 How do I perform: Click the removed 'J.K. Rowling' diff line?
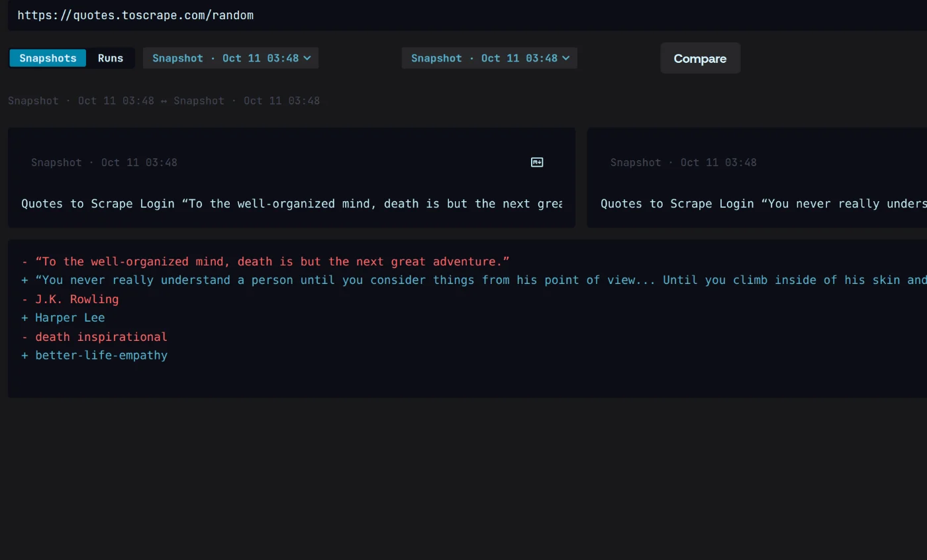(70, 299)
